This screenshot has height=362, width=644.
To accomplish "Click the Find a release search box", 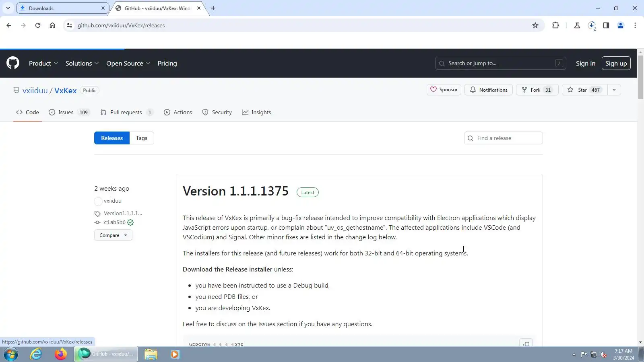I will 504,138.
